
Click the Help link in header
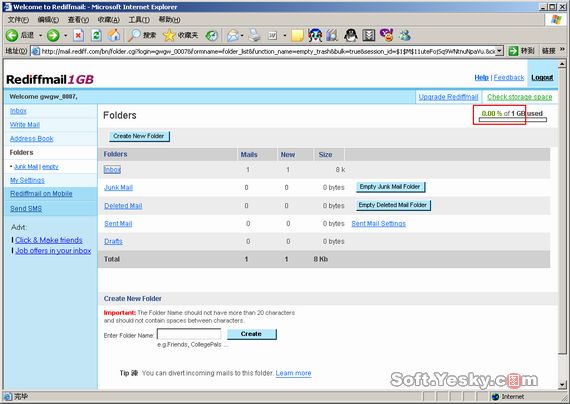(x=481, y=77)
